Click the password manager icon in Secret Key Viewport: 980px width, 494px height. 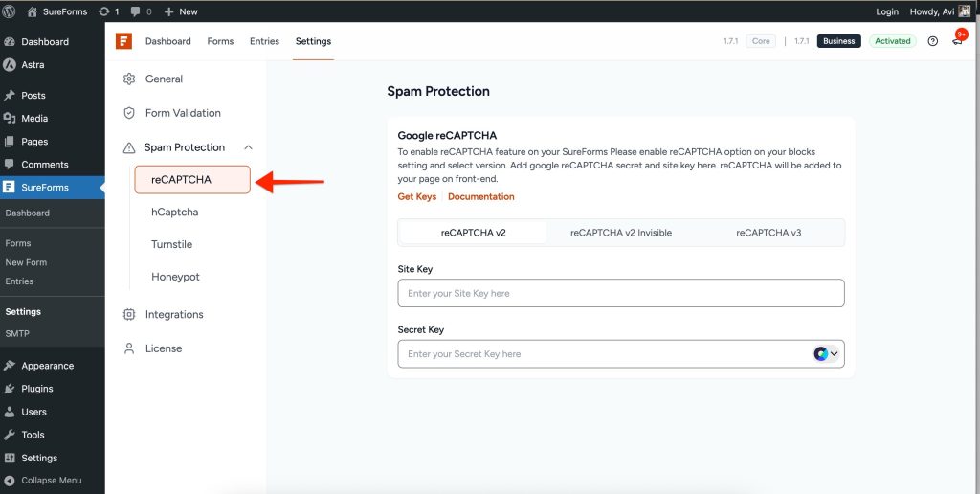click(820, 353)
